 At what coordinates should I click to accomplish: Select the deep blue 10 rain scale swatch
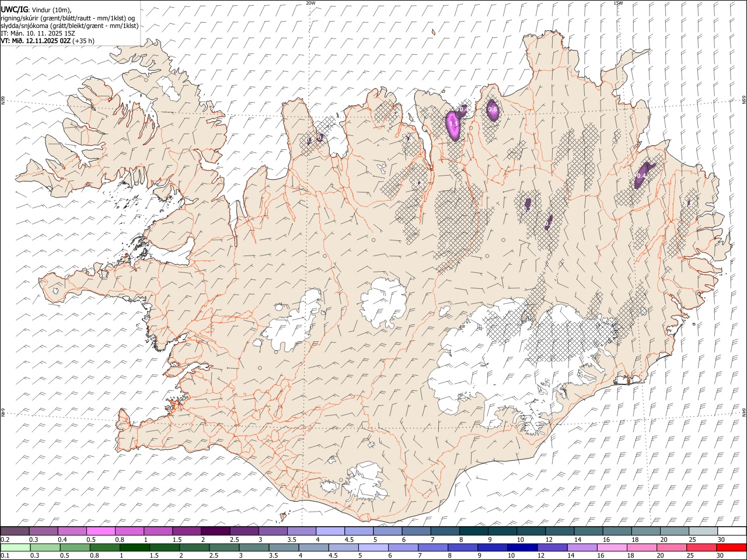[x=522, y=547]
